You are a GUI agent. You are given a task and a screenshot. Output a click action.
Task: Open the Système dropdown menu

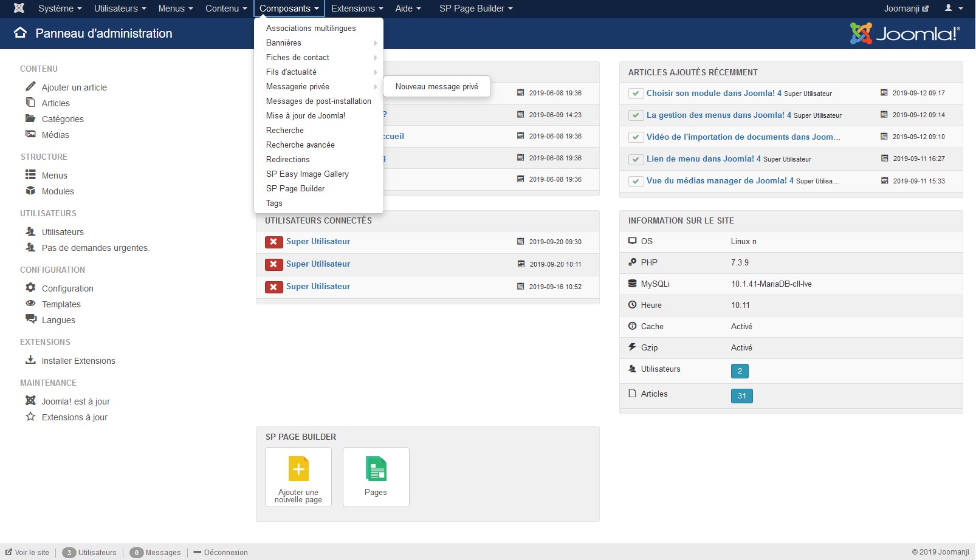coord(60,9)
